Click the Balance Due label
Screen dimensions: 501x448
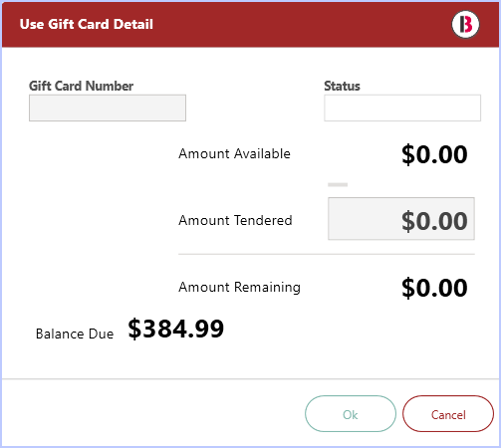coord(75,334)
